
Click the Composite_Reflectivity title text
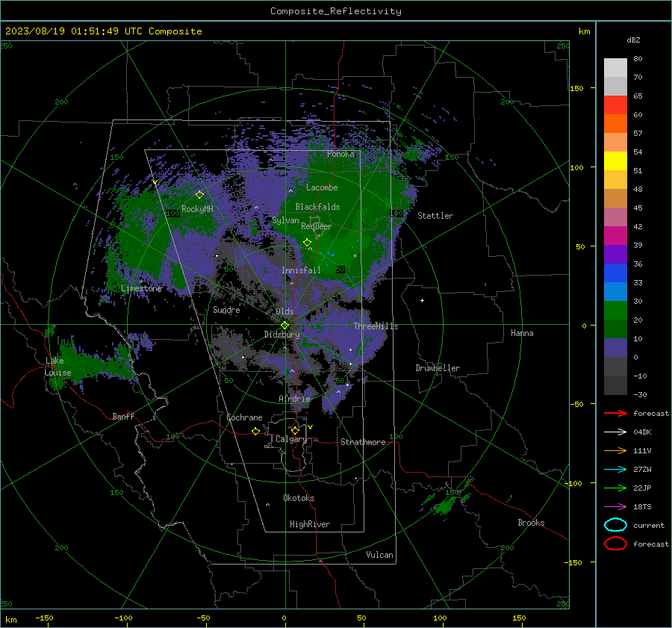(x=336, y=11)
